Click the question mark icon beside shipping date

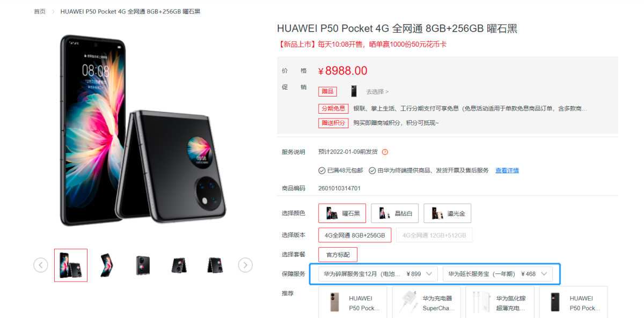[x=385, y=152]
